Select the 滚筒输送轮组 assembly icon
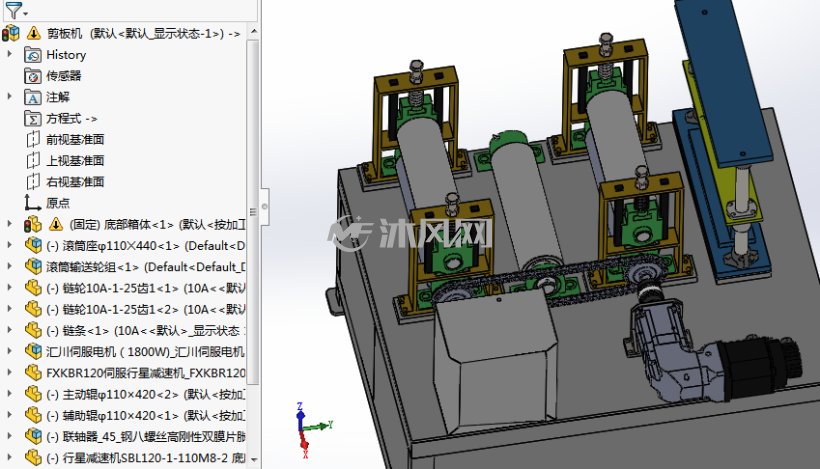This screenshot has width=820, height=469. coord(33,267)
